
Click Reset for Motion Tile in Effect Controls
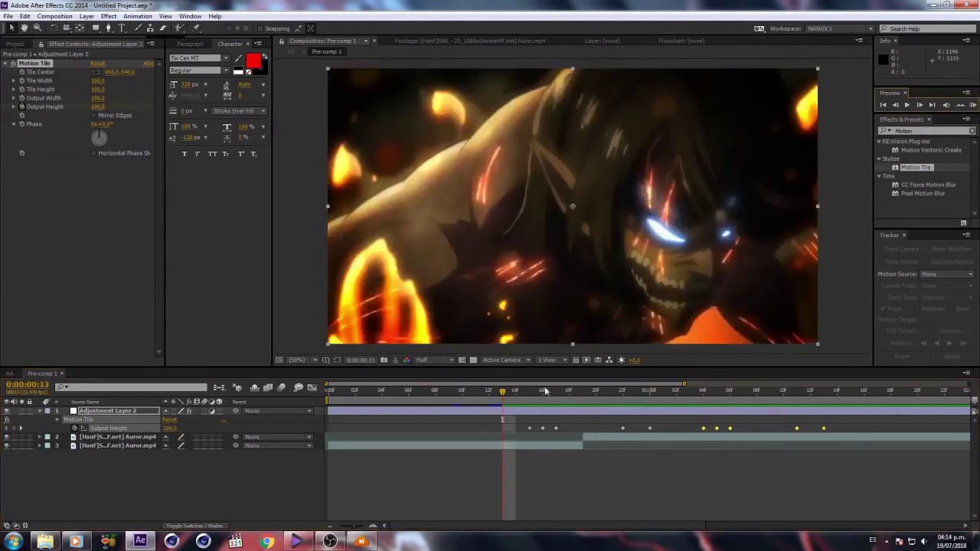point(98,64)
